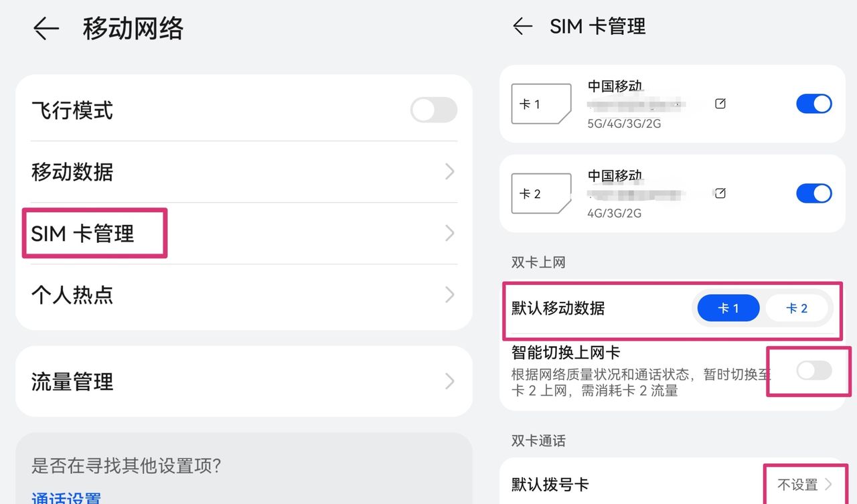Click the back arrow on SIM 卡管理 screen

[x=522, y=26]
